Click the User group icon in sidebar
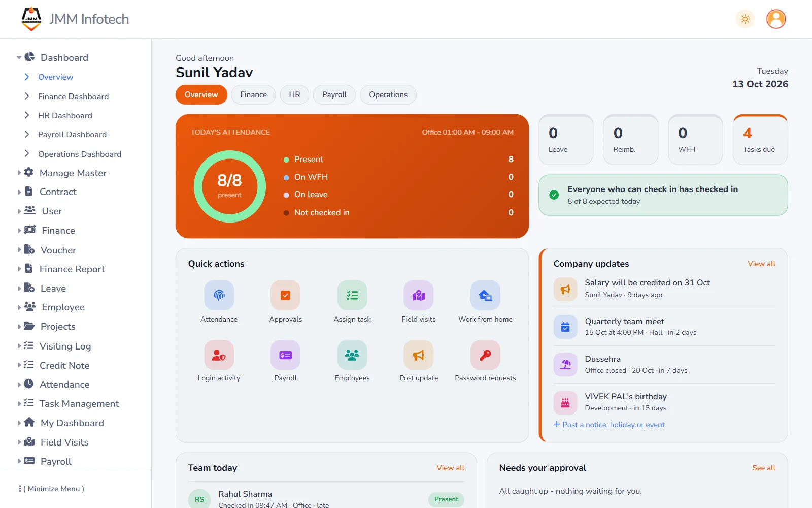812x508 pixels. [x=30, y=210]
